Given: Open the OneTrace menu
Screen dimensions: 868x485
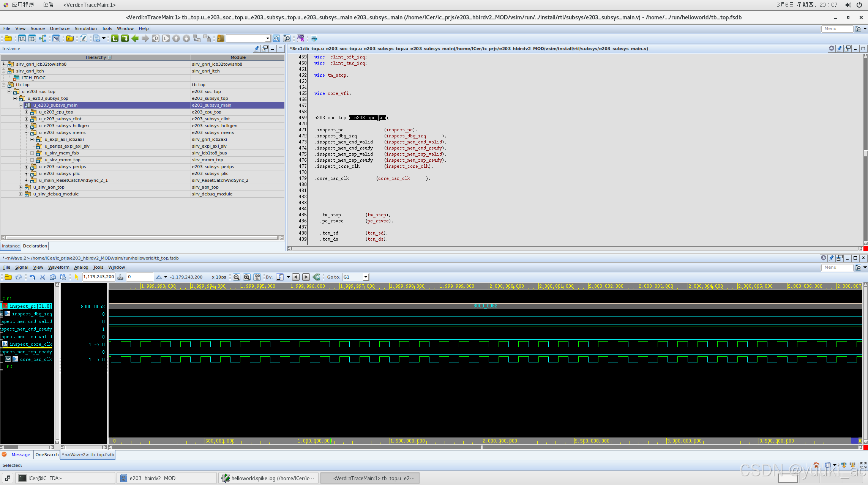Looking at the screenshot, I should pos(60,28).
